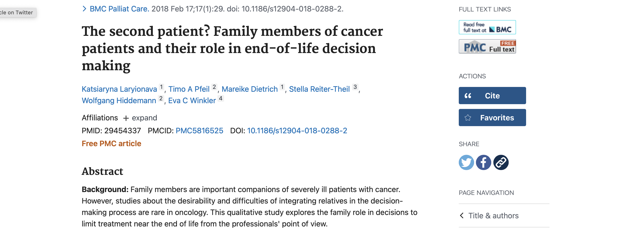Image resolution: width=644 pixels, height=236 pixels.
Task: Open author Eva C Winkler link
Action: click(192, 101)
